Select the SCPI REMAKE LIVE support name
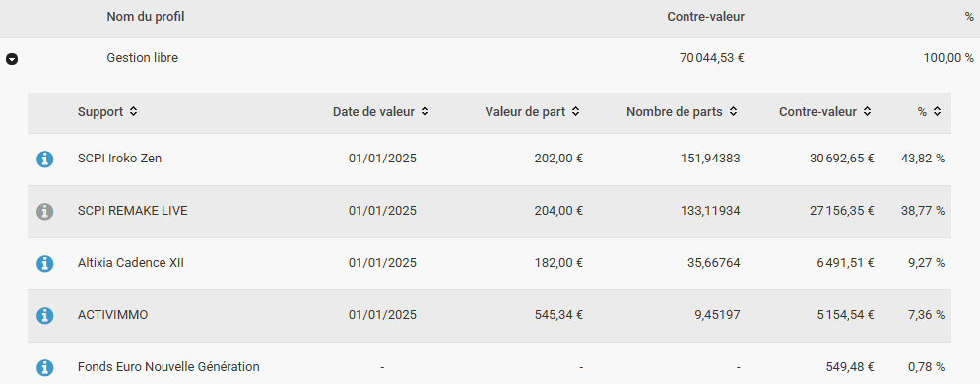Image resolution: width=980 pixels, height=384 pixels. 133,211
